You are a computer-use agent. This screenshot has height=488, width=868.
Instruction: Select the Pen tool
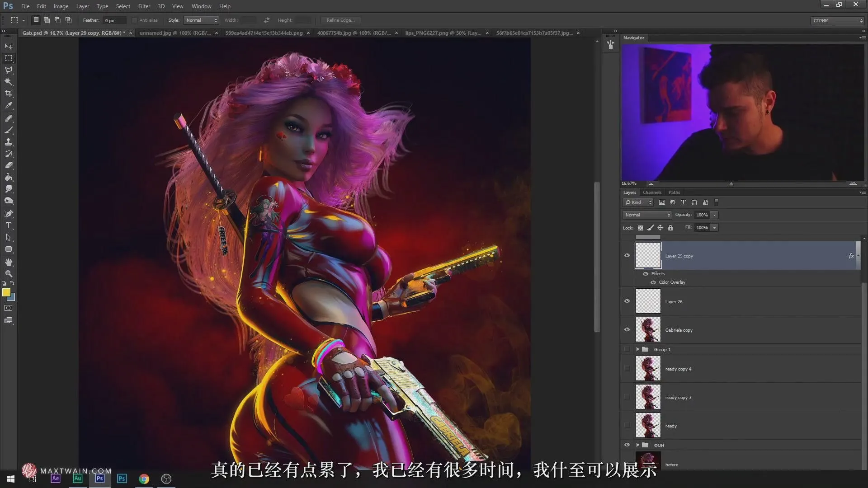point(9,214)
